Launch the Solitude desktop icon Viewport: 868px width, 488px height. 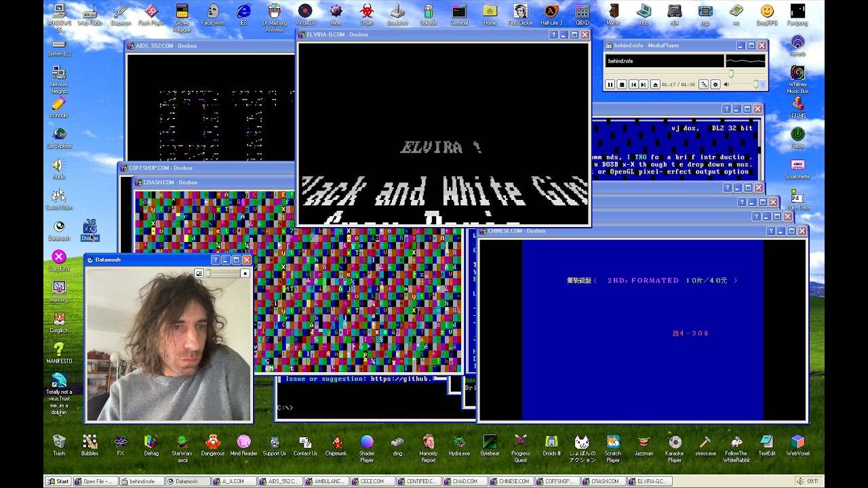coord(429,15)
